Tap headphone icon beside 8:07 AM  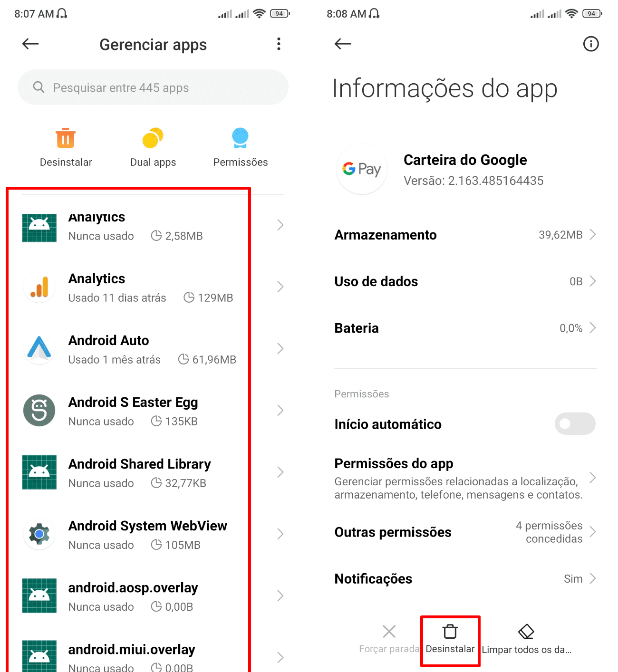62,14
